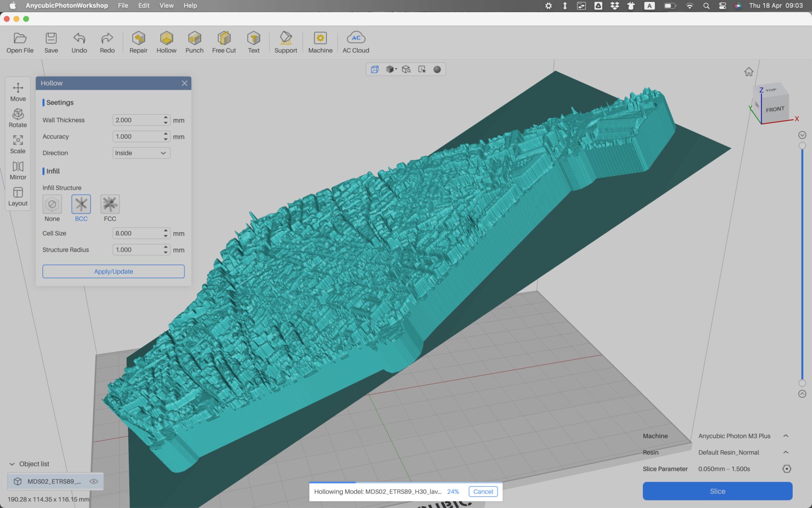Expand the Resin selector chevron

[786, 452]
